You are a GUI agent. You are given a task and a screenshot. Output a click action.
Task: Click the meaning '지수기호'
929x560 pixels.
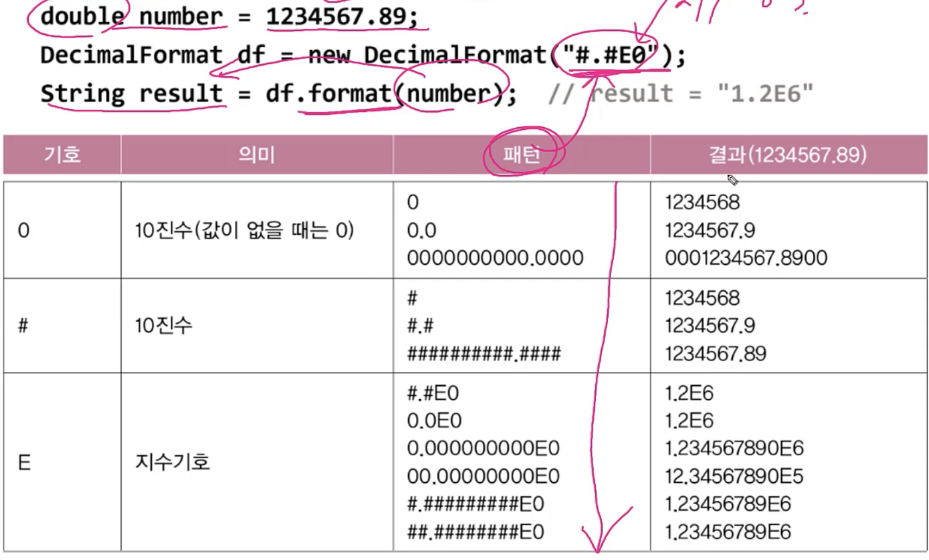172,462
